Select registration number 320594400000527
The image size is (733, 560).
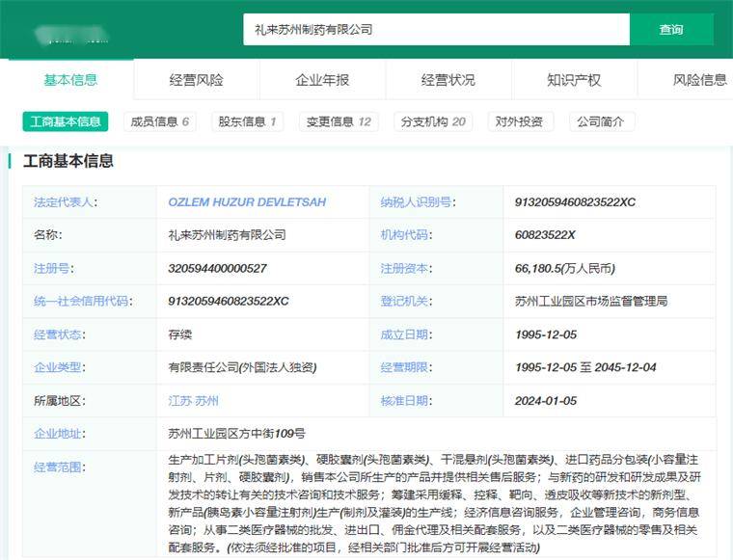click(x=217, y=269)
